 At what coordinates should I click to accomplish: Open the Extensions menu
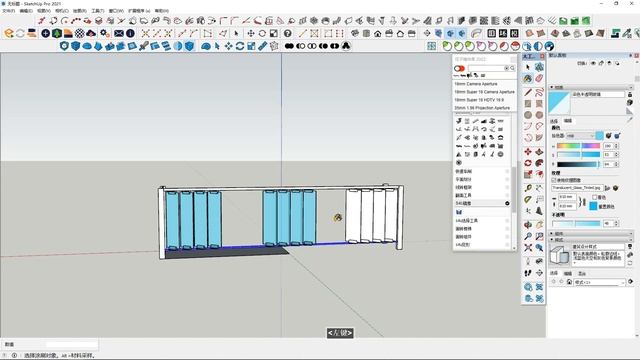(139, 11)
